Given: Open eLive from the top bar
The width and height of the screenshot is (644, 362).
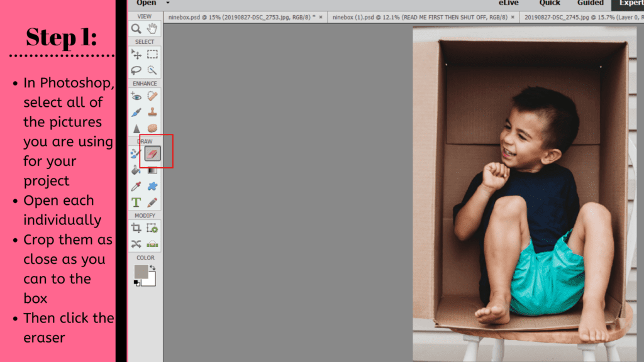Looking at the screenshot, I should [508, 3].
